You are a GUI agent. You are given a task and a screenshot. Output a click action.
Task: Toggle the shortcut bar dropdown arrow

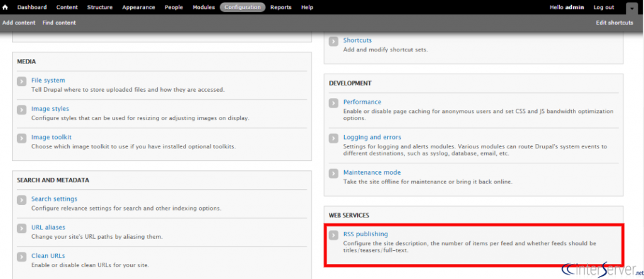point(631,8)
